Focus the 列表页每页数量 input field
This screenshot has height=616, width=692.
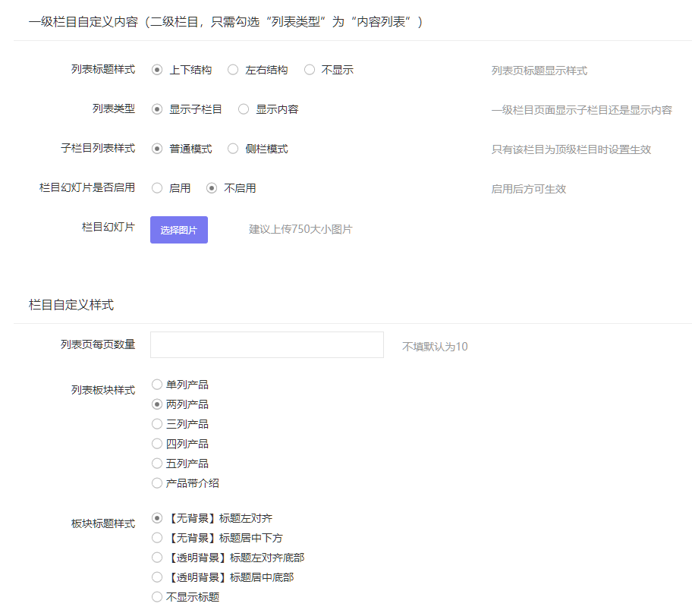pos(266,344)
